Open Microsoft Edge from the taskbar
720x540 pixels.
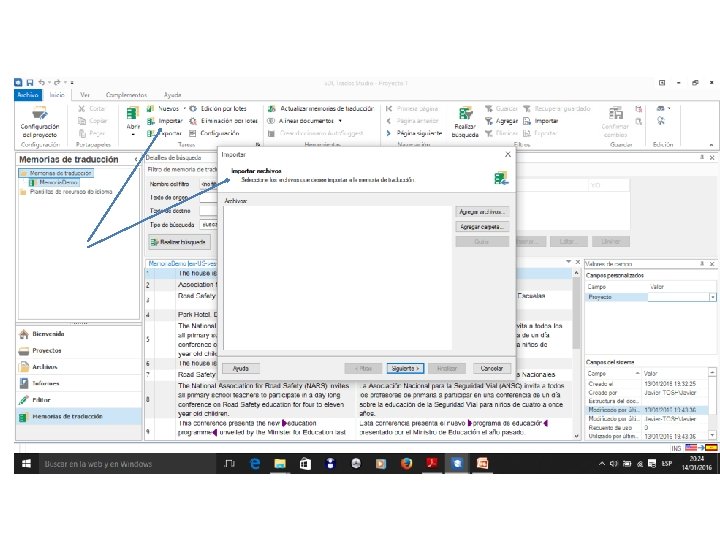pyautogui.click(x=254, y=464)
